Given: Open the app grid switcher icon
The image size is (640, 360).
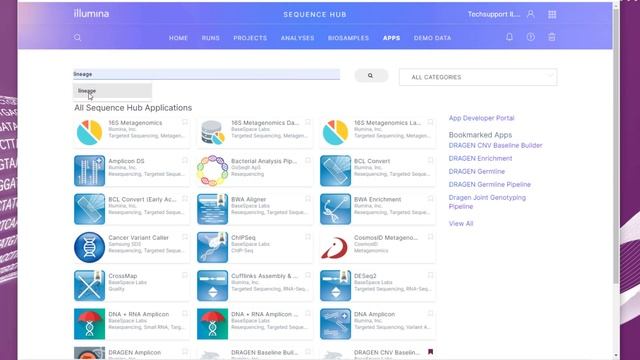Looking at the screenshot, I should click(552, 14).
